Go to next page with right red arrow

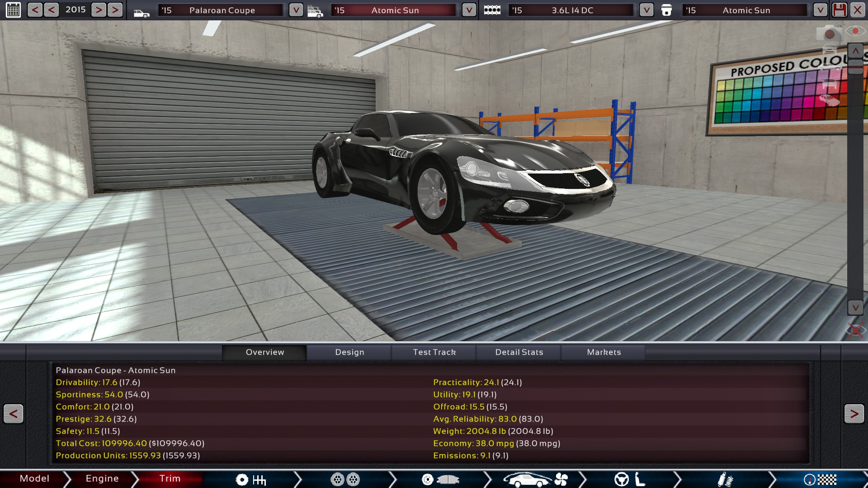click(x=854, y=413)
